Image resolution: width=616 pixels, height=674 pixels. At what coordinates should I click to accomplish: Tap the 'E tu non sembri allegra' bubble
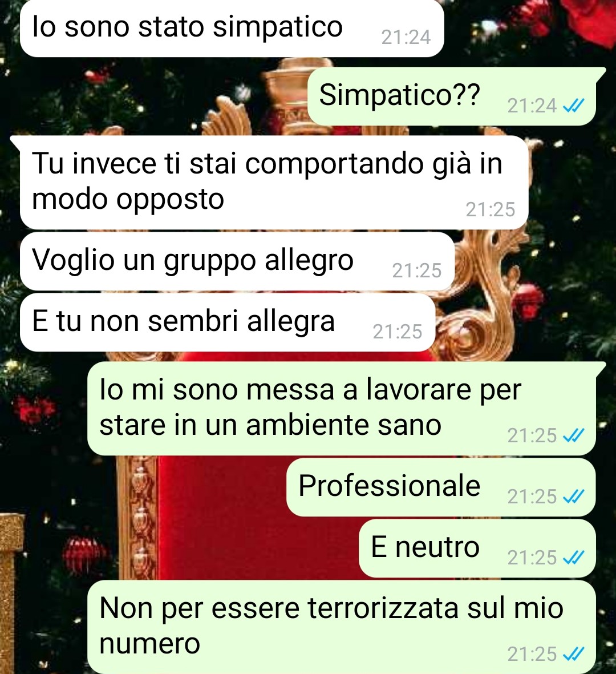click(x=228, y=322)
